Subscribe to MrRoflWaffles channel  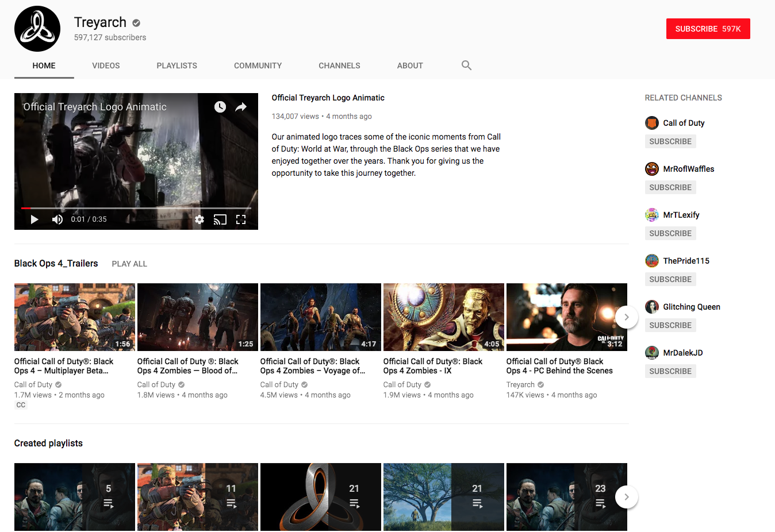click(670, 187)
